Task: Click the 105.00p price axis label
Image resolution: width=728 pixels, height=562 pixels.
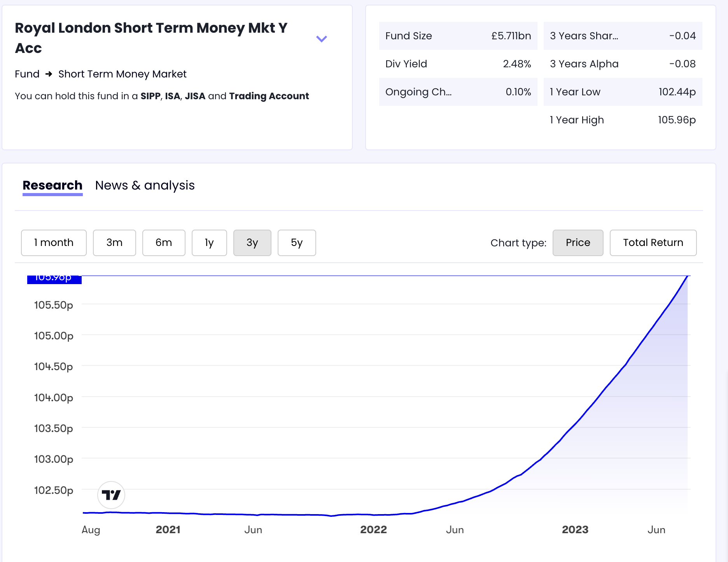Action: tap(54, 335)
